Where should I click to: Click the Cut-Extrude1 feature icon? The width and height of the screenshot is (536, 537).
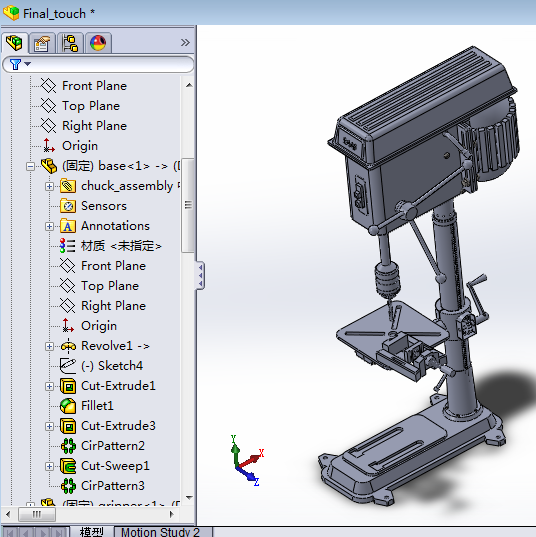(x=68, y=386)
